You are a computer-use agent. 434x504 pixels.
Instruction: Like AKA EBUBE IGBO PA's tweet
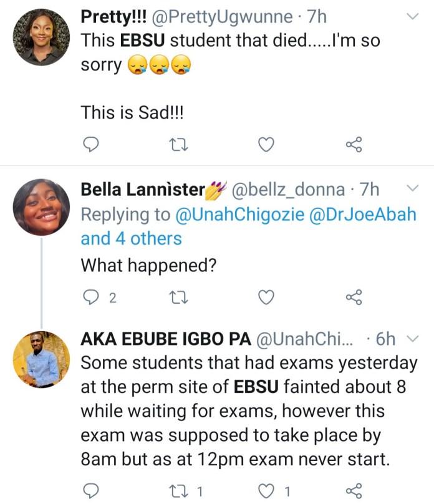pyautogui.click(x=266, y=490)
